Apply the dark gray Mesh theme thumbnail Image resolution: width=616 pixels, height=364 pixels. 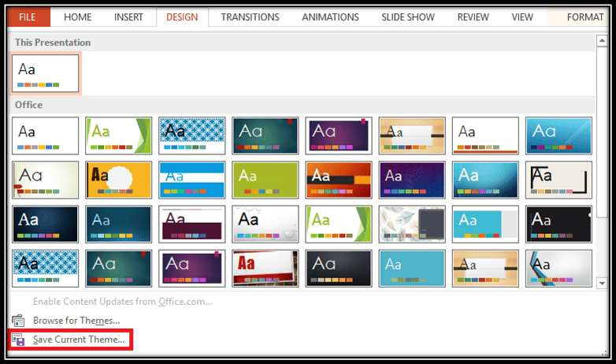(x=339, y=269)
